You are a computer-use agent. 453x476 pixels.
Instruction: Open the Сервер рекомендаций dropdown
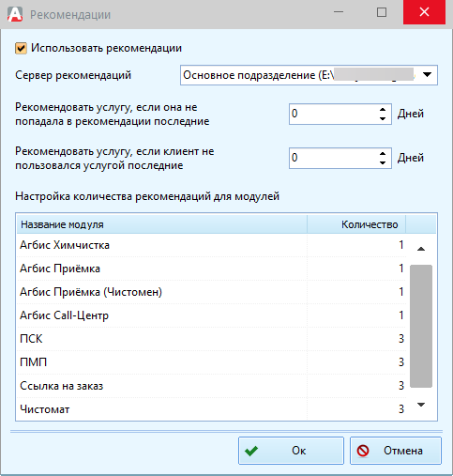[x=427, y=75]
